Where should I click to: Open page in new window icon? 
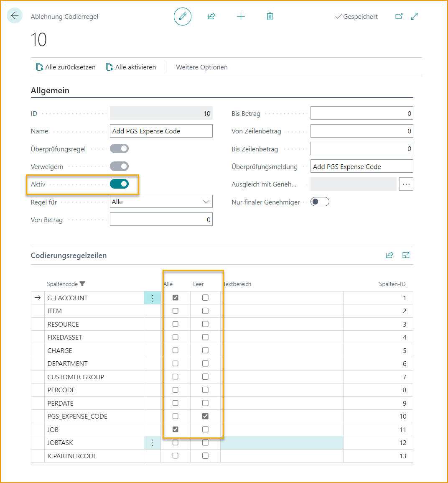[x=399, y=17]
